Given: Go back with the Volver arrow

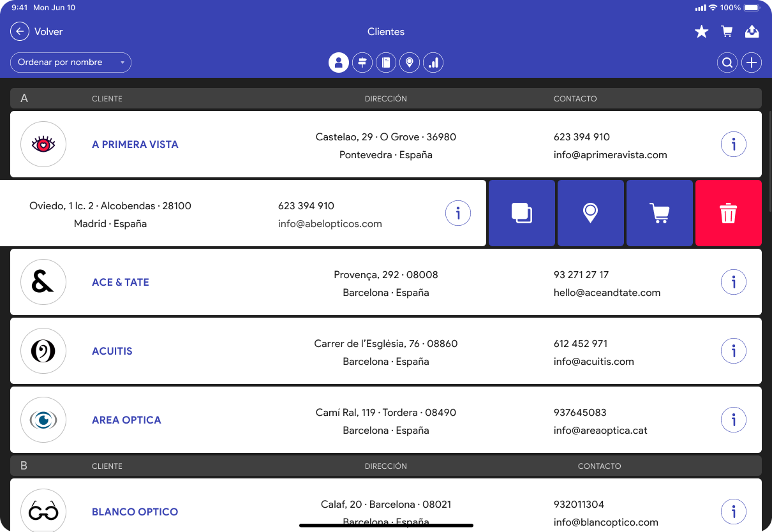Looking at the screenshot, I should point(20,31).
